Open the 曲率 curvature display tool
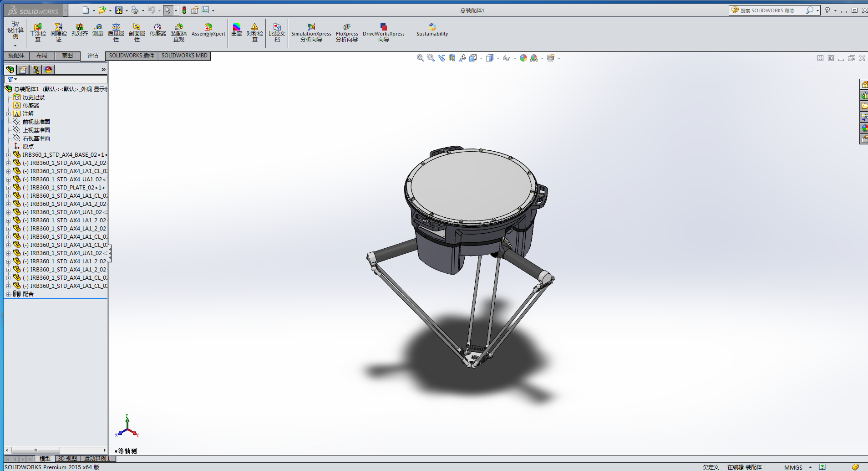The width and height of the screenshot is (868, 471). tap(236, 30)
